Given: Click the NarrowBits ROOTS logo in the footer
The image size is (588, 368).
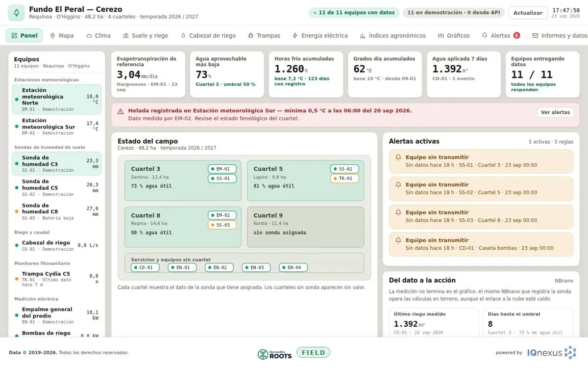Looking at the screenshot, I should 275,353.
